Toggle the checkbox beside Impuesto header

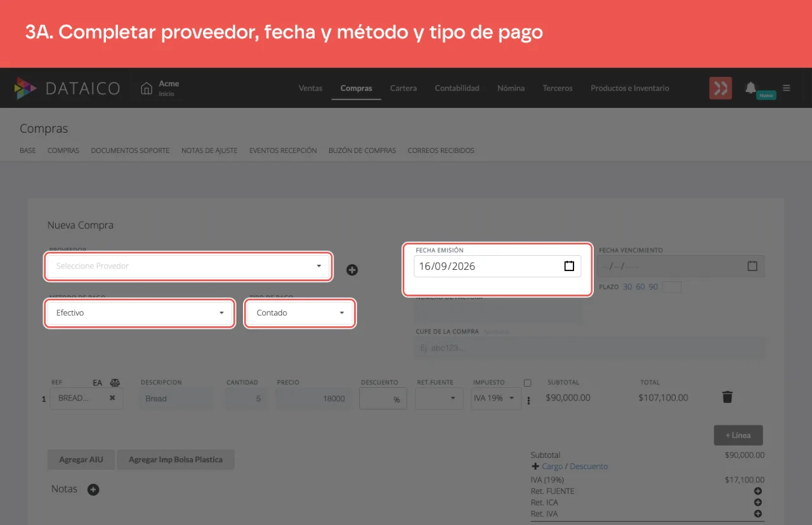click(527, 383)
